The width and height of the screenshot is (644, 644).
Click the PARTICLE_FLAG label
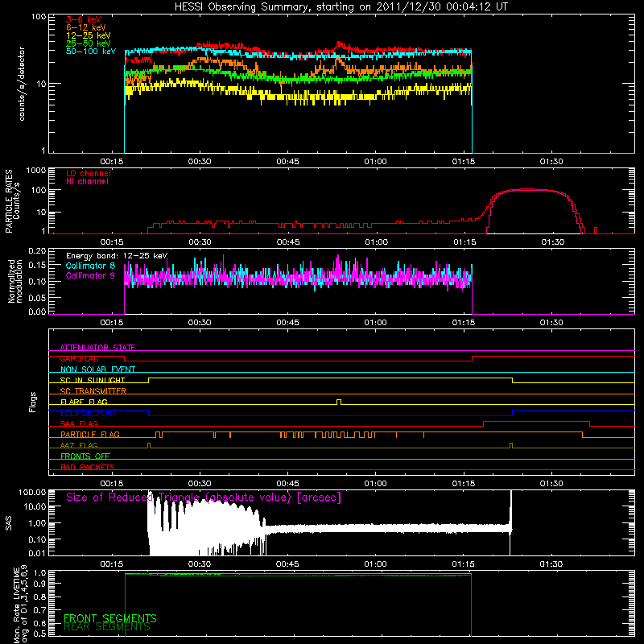point(90,435)
